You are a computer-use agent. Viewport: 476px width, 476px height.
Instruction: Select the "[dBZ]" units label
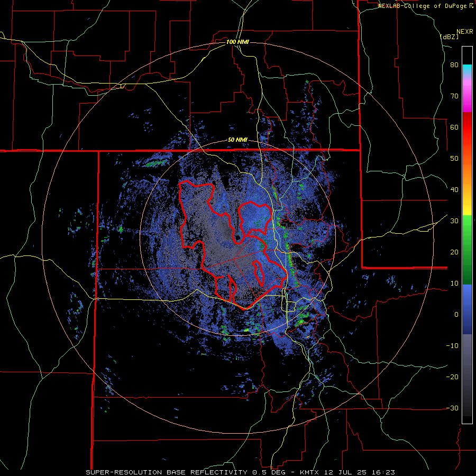tap(449, 36)
